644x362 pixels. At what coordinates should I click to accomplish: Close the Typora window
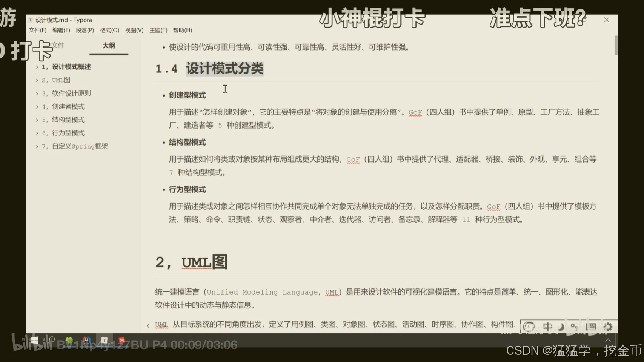(607, 20)
